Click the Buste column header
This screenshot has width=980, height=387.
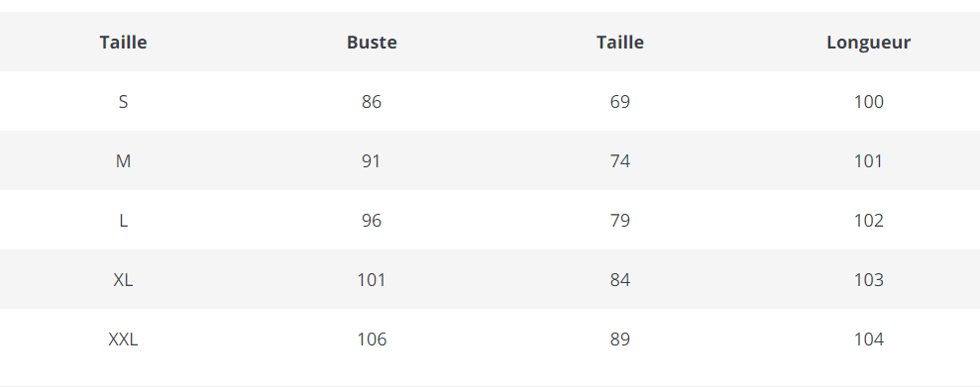pyautogui.click(x=372, y=42)
